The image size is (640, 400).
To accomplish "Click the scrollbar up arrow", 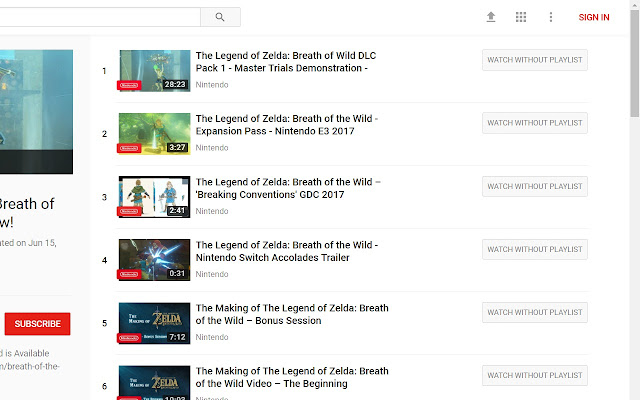I will pyautogui.click(x=635, y=4).
